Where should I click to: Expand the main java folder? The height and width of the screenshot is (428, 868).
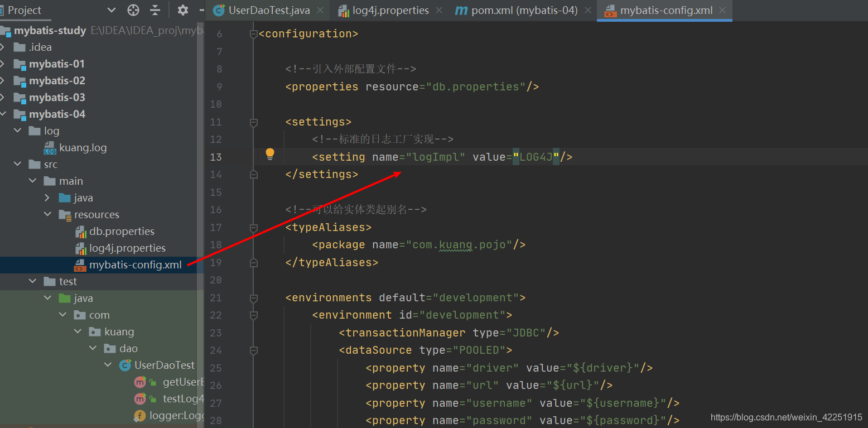coord(48,198)
